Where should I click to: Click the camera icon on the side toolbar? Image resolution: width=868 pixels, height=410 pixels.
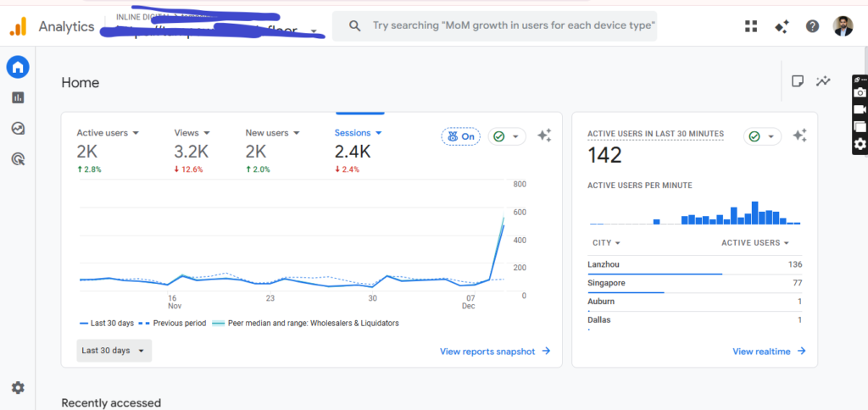(x=860, y=92)
